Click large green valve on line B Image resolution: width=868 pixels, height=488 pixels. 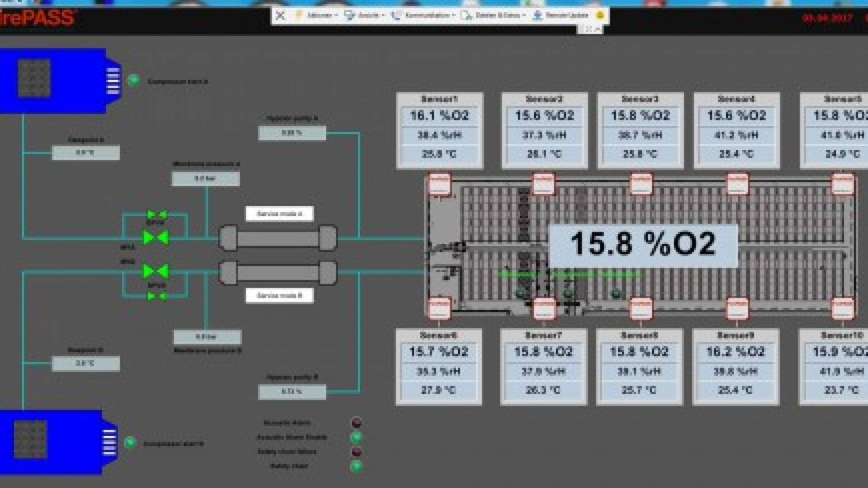[x=156, y=271]
